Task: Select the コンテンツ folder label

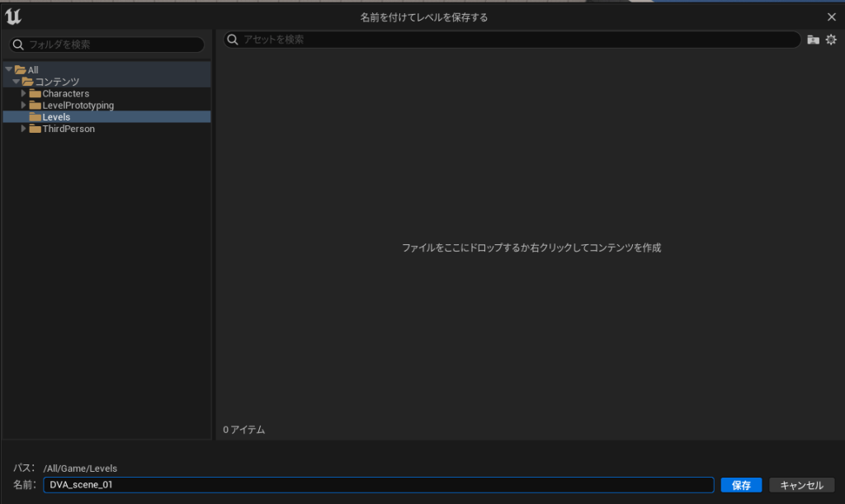Action: pyautogui.click(x=57, y=82)
